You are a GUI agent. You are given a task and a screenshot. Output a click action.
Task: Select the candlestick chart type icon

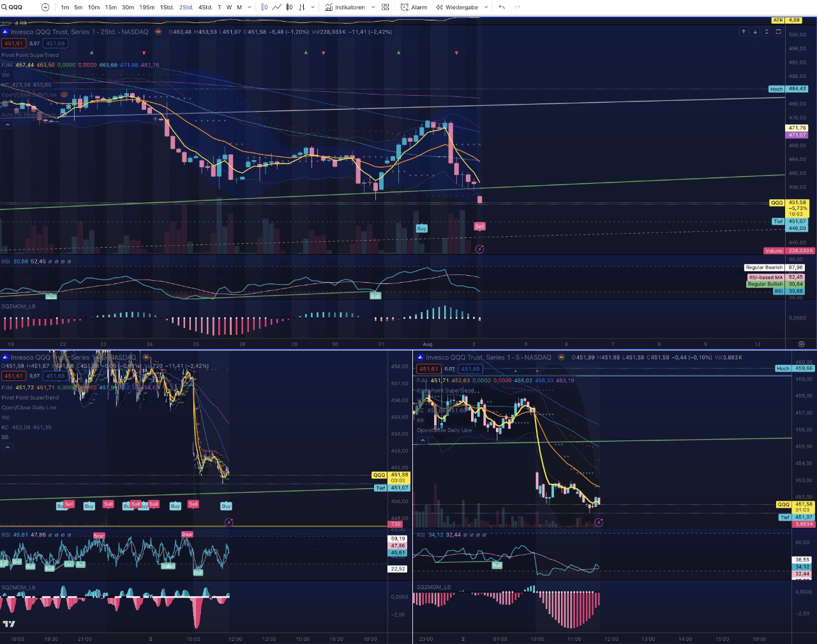pyautogui.click(x=265, y=7)
